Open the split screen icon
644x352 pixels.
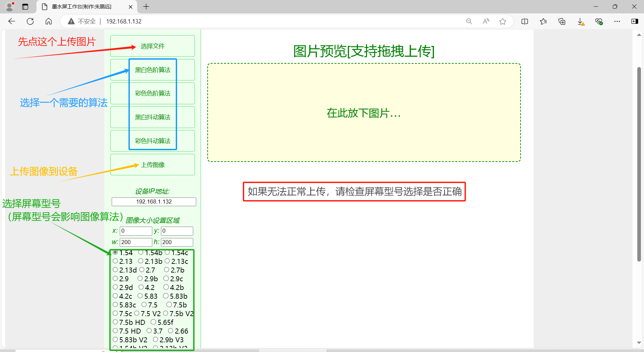525,21
